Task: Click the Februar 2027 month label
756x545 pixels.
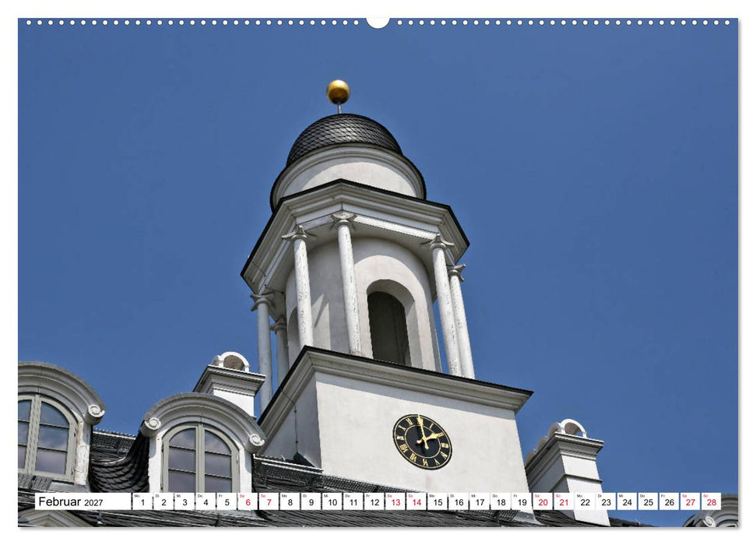Action: [x=71, y=501]
